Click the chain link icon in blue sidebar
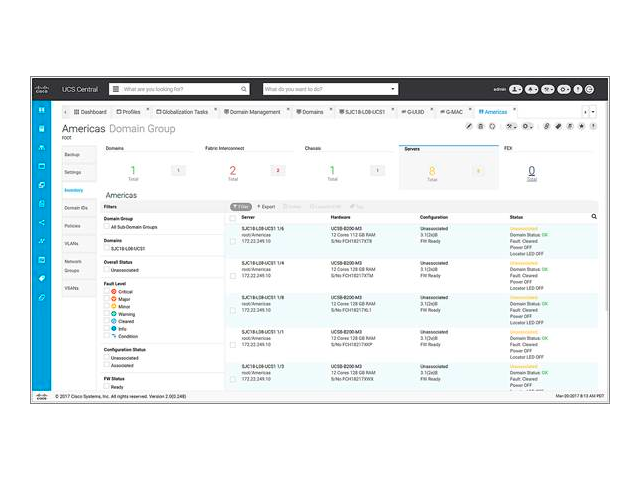 click(42, 298)
